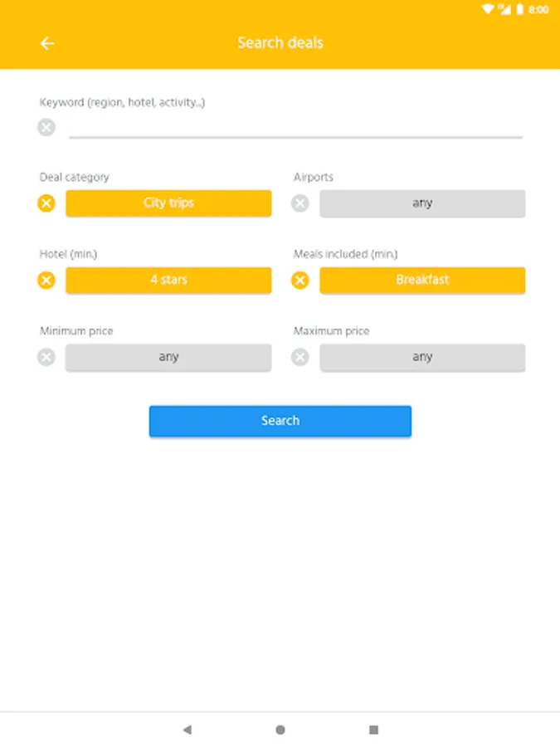The height and width of the screenshot is (747, 560).
Task: Remove the Breakfast meals filter
Action: coord(300,281)
